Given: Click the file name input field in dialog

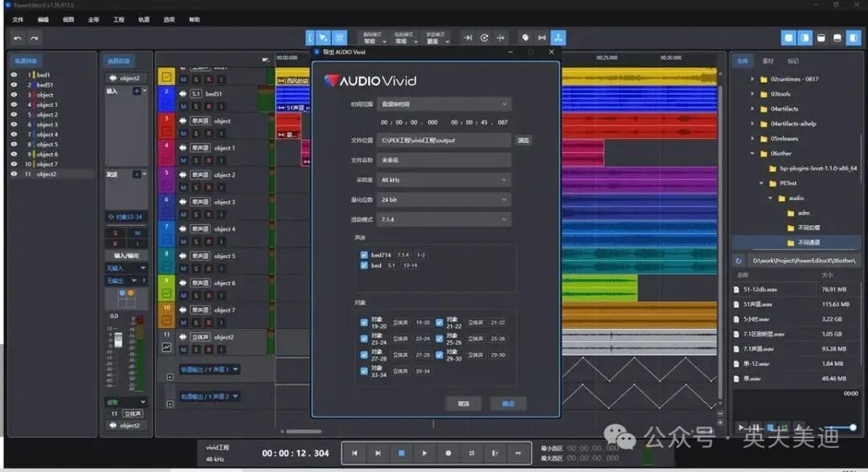Looking at the screenshot, I should (x=444, y=160).
